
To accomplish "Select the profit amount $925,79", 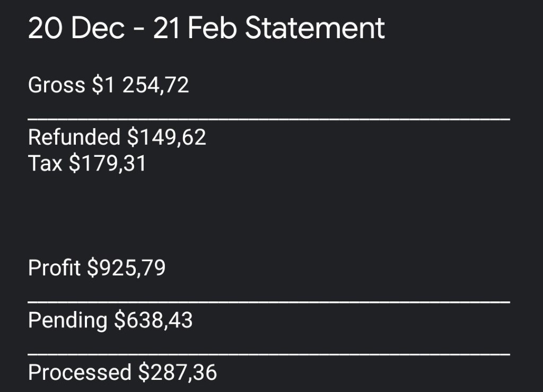I will pos(126,268).
